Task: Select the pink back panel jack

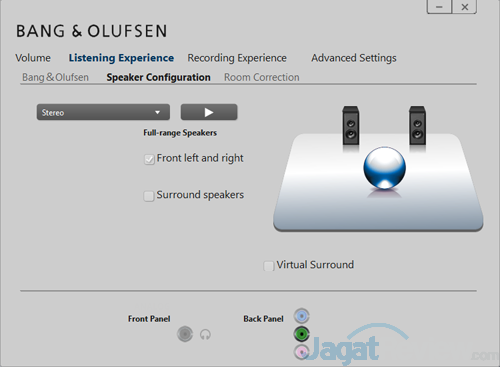Action: click(301, 352)
